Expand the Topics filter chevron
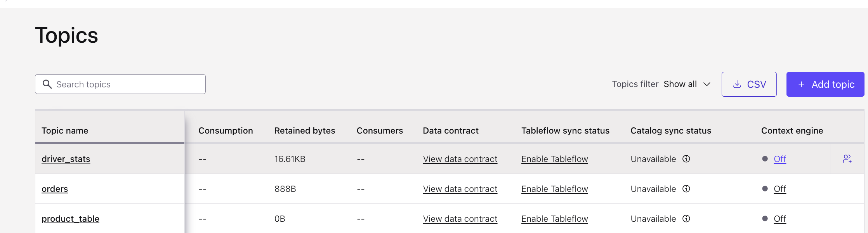Image resolution: width=868 pixels, height=233 pixels. coord(707,84)
